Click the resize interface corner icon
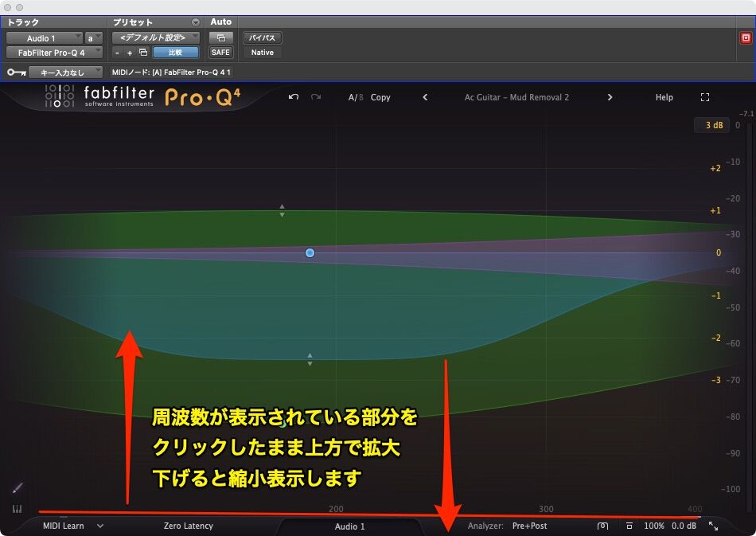 coord(713,526)
